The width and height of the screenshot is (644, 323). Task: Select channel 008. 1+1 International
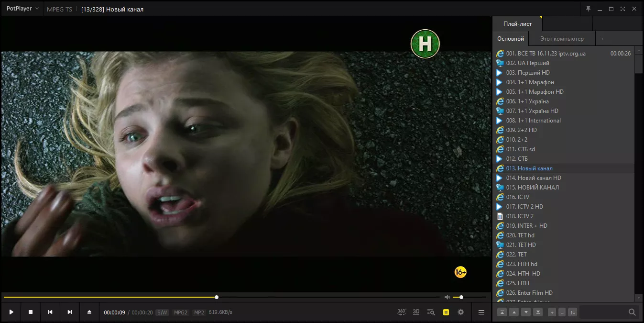point(564,121)
